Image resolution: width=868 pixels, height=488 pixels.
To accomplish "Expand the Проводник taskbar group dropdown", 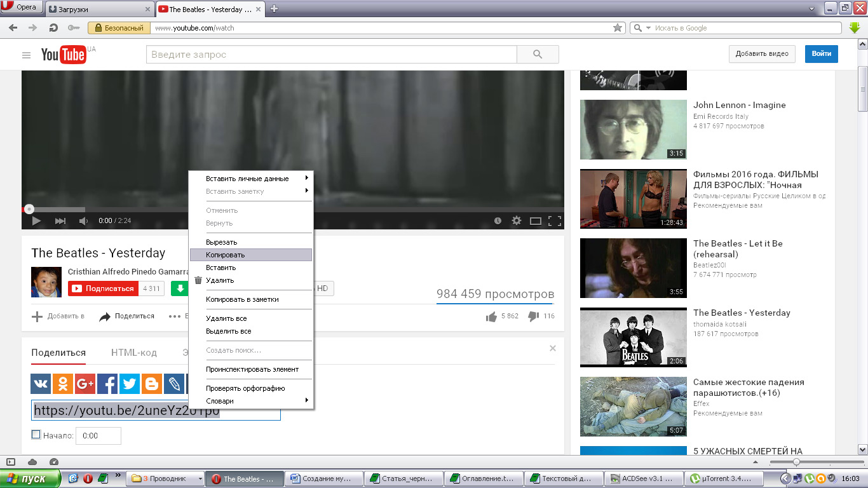I will [x=201, y=479].
